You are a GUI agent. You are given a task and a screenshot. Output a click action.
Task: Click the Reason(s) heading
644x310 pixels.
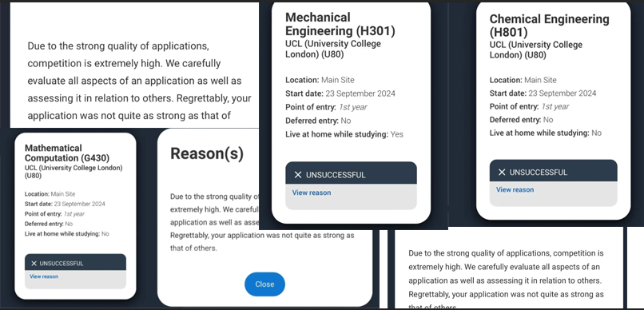207,153
